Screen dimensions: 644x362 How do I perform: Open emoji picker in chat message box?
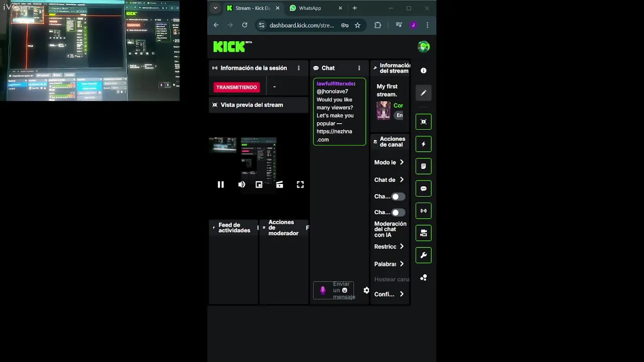[x=345, y=290]
